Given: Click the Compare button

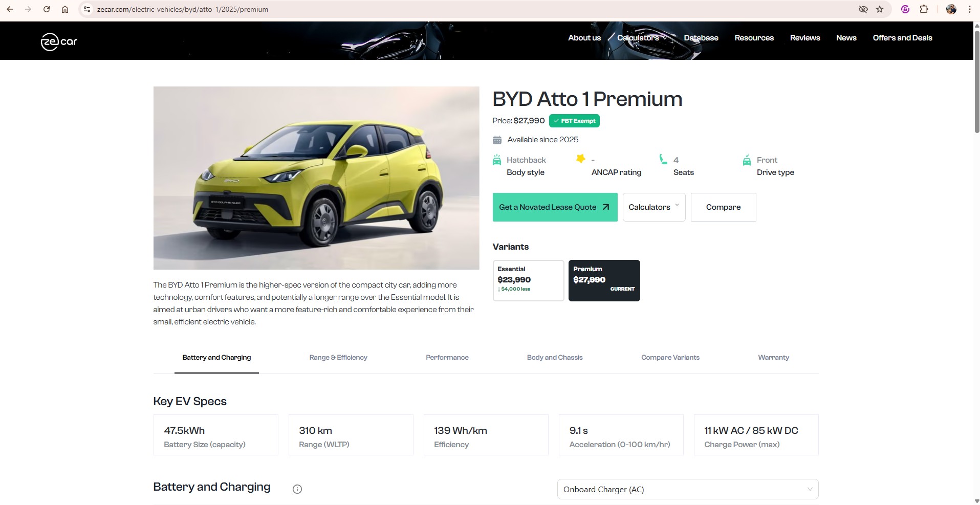Looking at the screenshot, I should point(723,207).
